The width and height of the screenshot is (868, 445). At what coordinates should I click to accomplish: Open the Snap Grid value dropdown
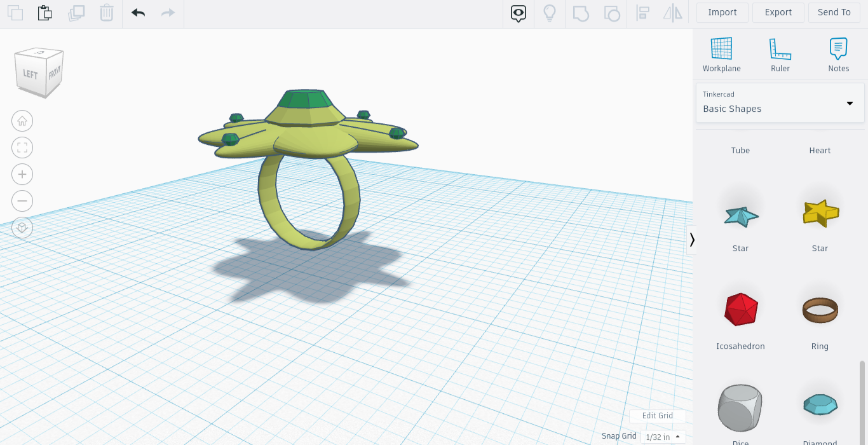coord(663,437)
